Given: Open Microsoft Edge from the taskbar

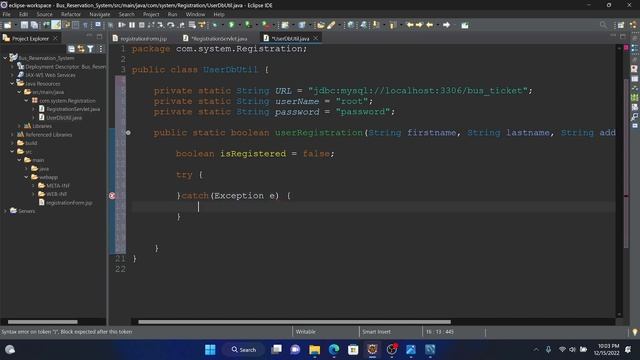Looking at the screenshot, I should click(334, 350).
